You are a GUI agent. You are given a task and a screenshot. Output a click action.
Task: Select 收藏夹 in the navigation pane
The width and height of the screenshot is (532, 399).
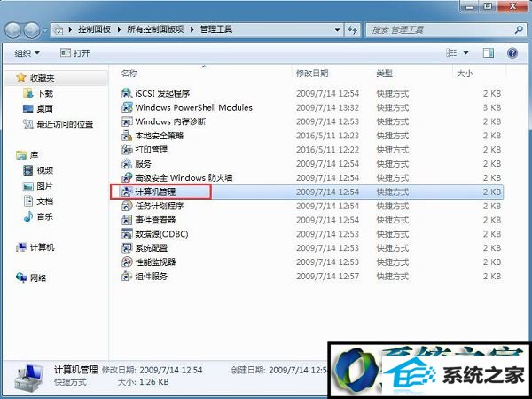click(x=42, y=78)
